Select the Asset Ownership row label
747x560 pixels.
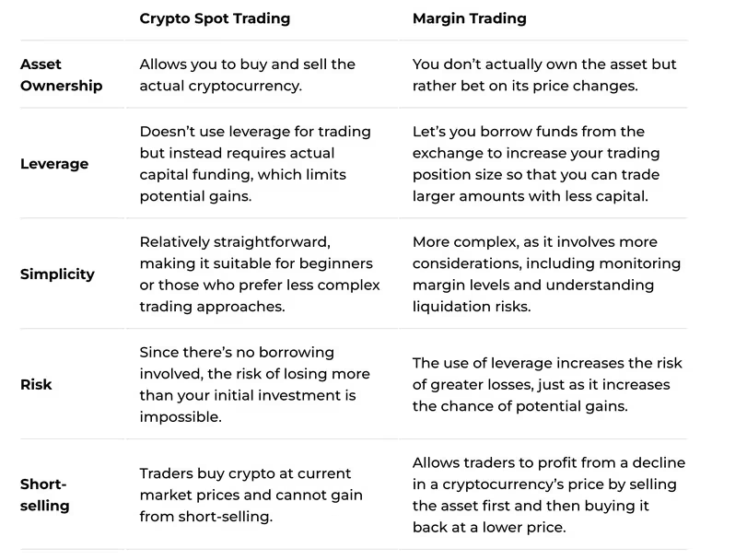pyautogui.click(x=61, y=75)
